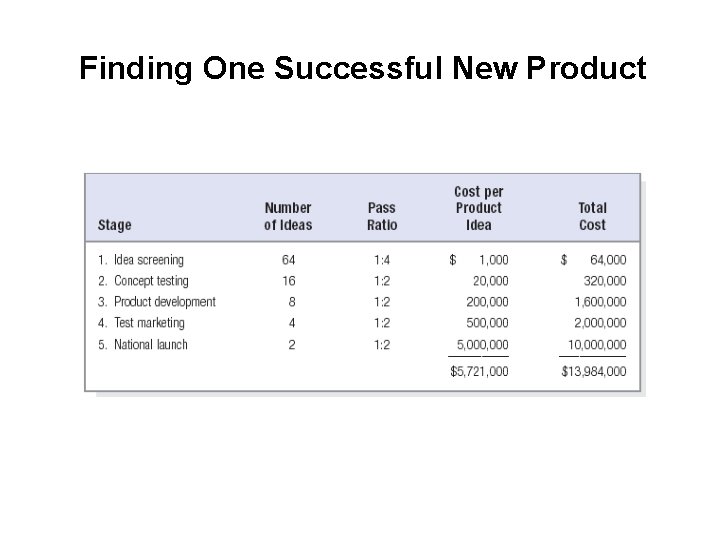Select the 1:4 pass ratio value
The height and width of the screenshot is (540, 720).
pos(382,260)
